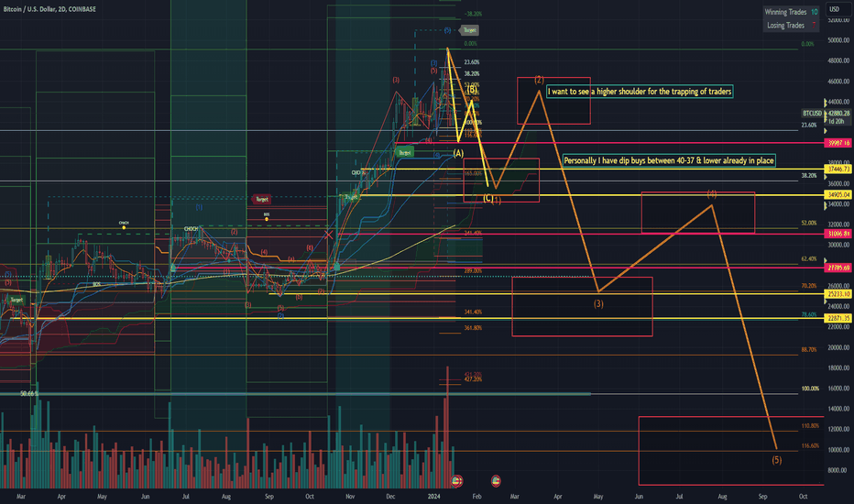854x504 pixels.
Task: Click the Feb label on time axis
Action: pos(476,497)
